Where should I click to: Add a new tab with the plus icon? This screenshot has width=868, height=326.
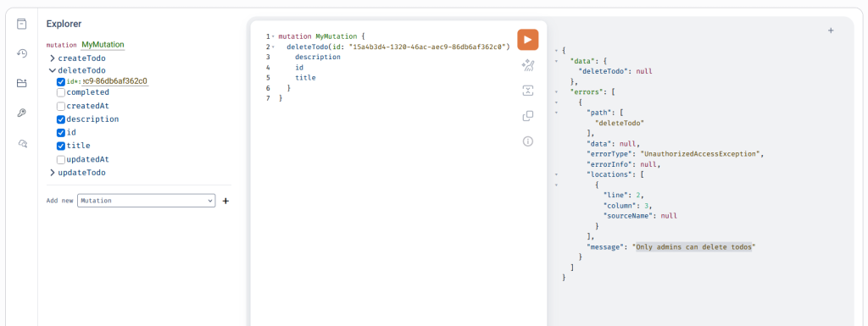831,31
